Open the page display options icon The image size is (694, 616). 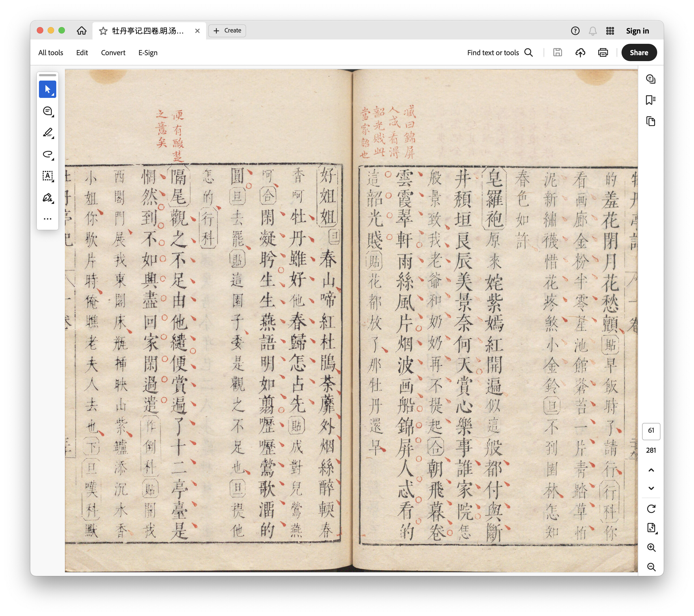[x=651, y=528]
